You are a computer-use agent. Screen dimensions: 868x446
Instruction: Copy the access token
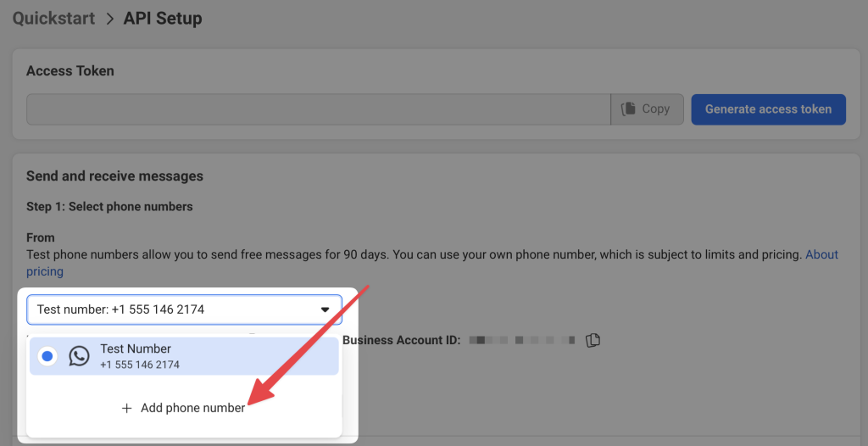(x=647, y=109)
